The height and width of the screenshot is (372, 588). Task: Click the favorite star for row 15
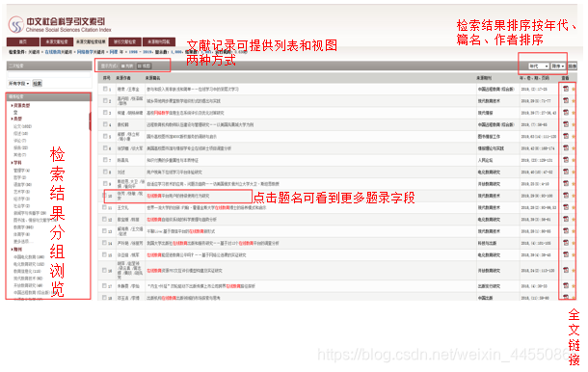click(x=574, y=255)
